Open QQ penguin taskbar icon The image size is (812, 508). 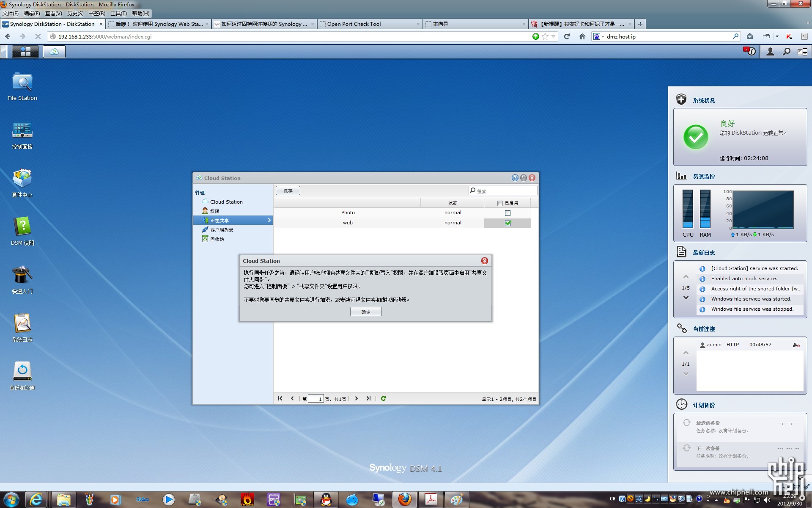pyautogui.click(x=326, y=500)
